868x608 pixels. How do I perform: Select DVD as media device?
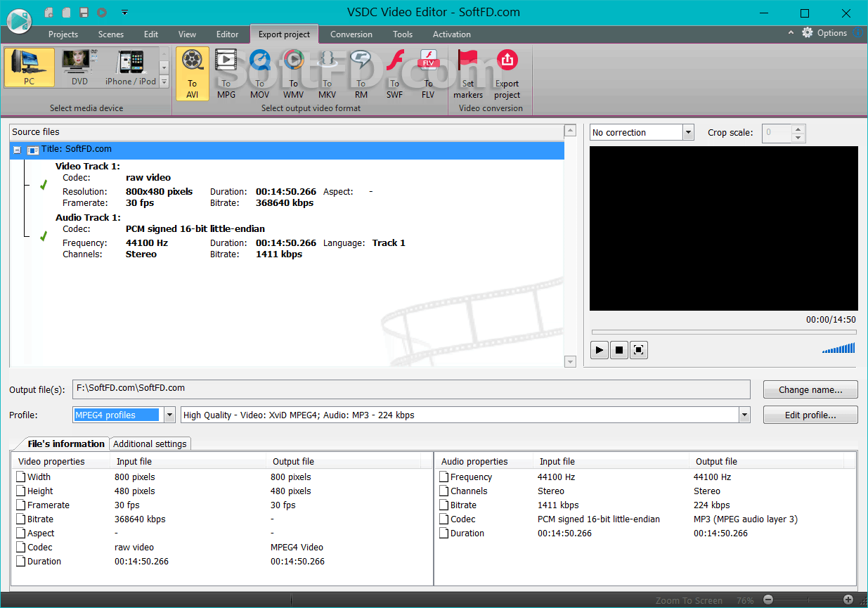tap(80, 67)
